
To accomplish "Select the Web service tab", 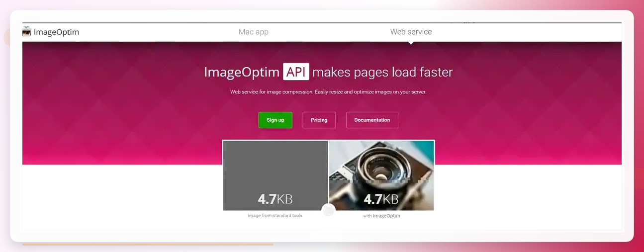I will [411, 32].
